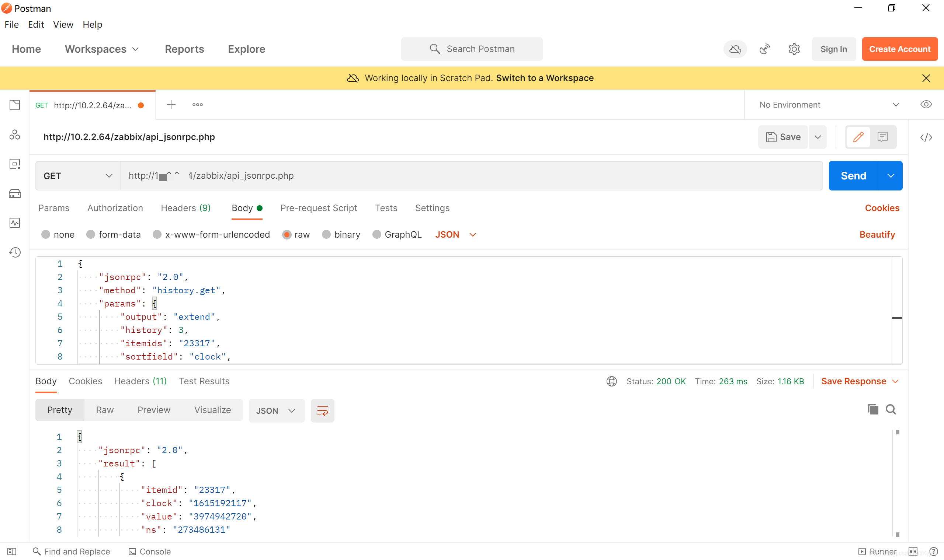The image size is (944, 560).
Task: Open the Monitors sidebar icon
Action: click(15, 223)
